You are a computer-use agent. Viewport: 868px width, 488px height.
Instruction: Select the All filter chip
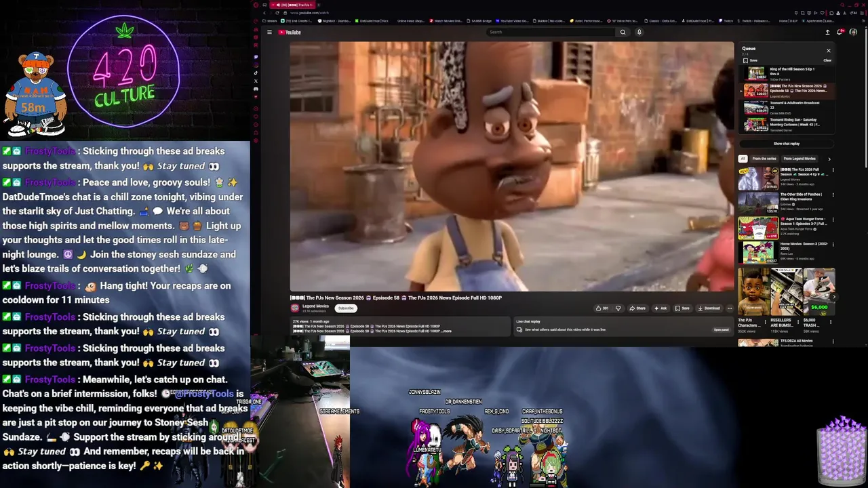click(x=743, y=159)
